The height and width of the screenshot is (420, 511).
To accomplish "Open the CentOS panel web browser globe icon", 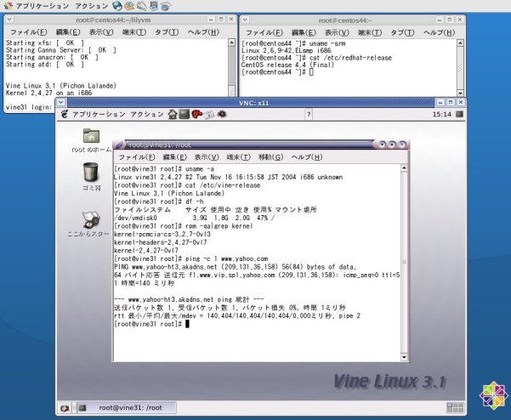I will point(117,6).
